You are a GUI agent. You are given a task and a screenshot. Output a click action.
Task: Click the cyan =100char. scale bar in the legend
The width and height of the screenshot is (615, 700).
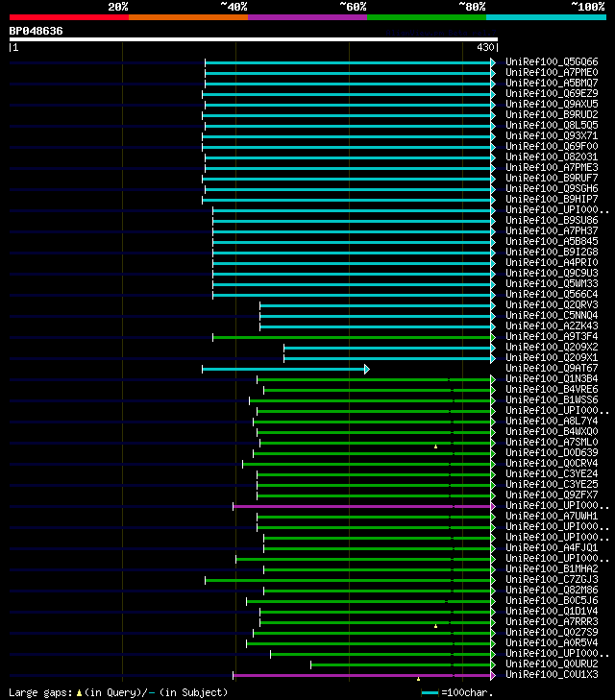tap(430, 693)
